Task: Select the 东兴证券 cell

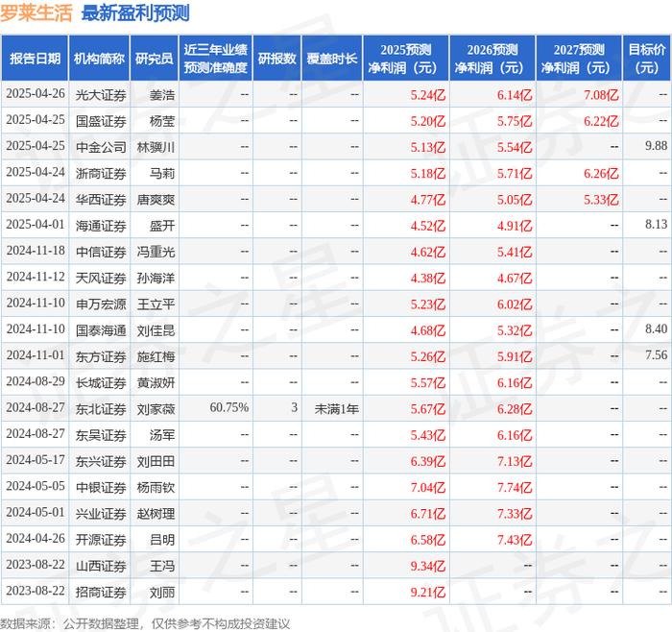Action: tap(101, 461)
